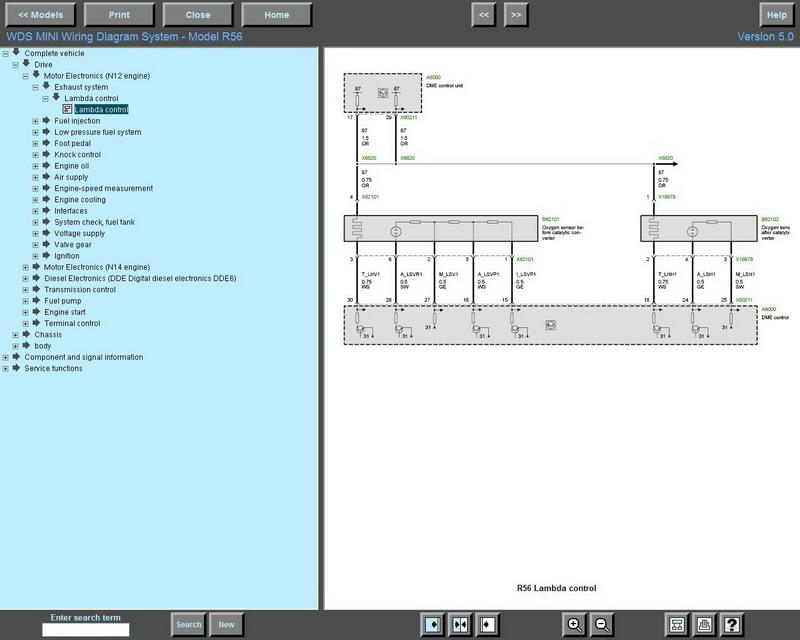The width and height of the screenshot is (800, 640).
Task: Collapse the Lambda control parent node
Action: (45, 99)
